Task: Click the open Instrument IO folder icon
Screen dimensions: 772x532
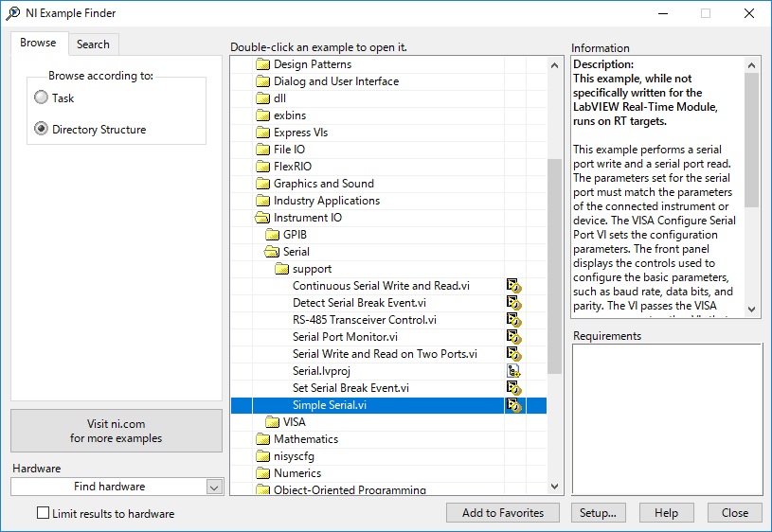Action: pos(262,218)
